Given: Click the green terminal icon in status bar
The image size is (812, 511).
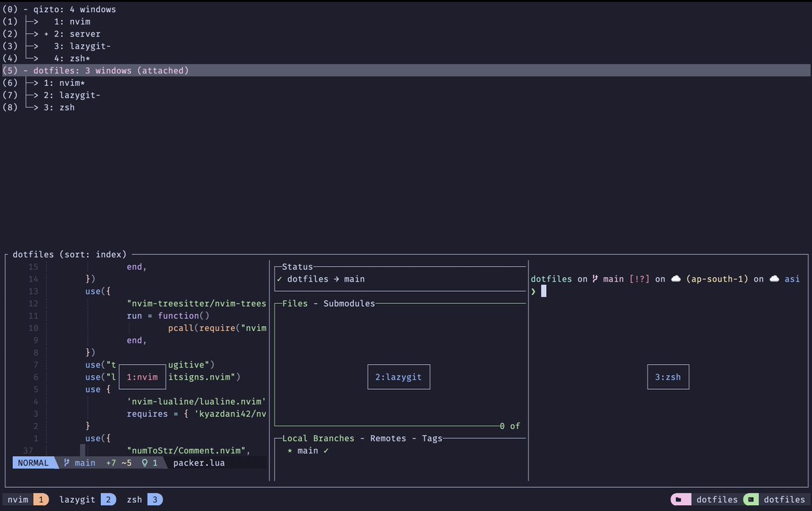Looking at the screenshot, I should (x=750, y=499).
